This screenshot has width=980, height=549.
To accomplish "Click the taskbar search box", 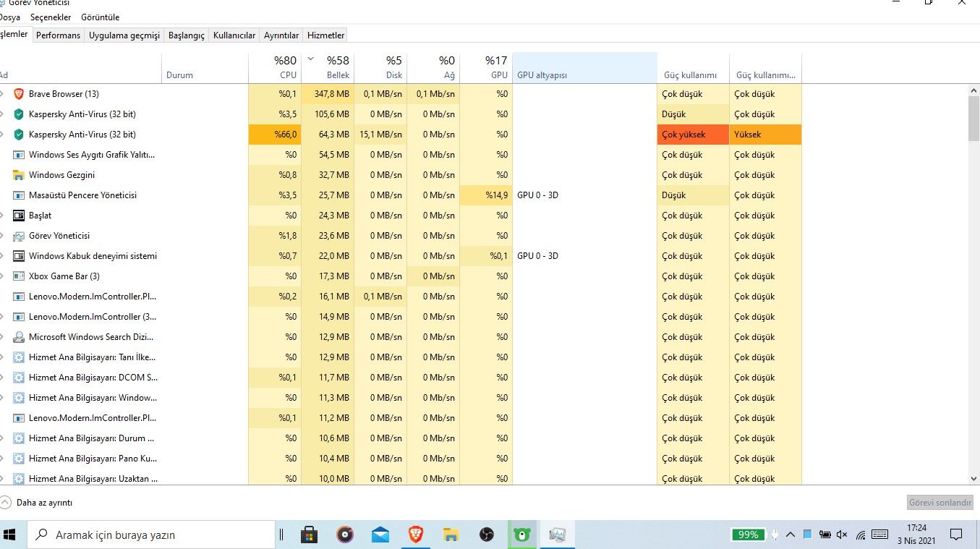I will coord(150,535).
